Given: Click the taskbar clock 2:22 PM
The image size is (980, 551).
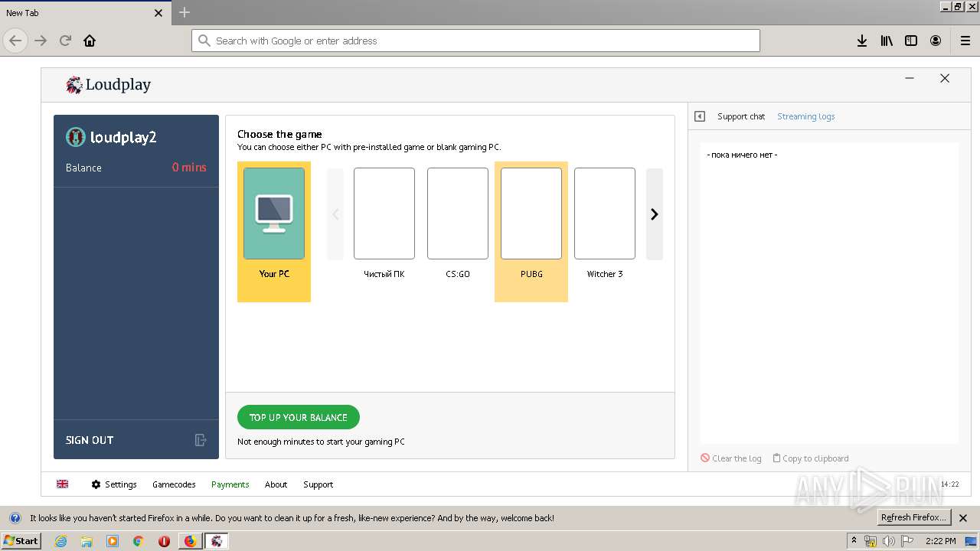Looking at the screenshot, I should (x=940, y=541).
